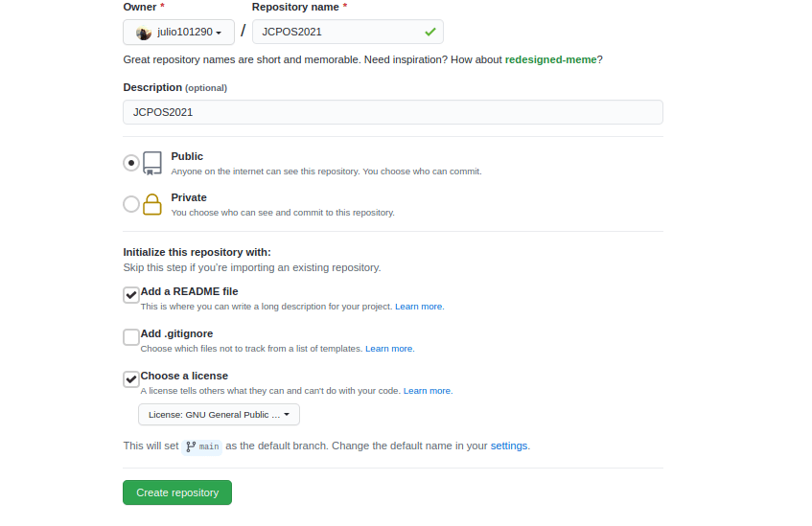Open the settings link for default branch
The height and width of the screenshot is (526, 812).
(509, 446)
